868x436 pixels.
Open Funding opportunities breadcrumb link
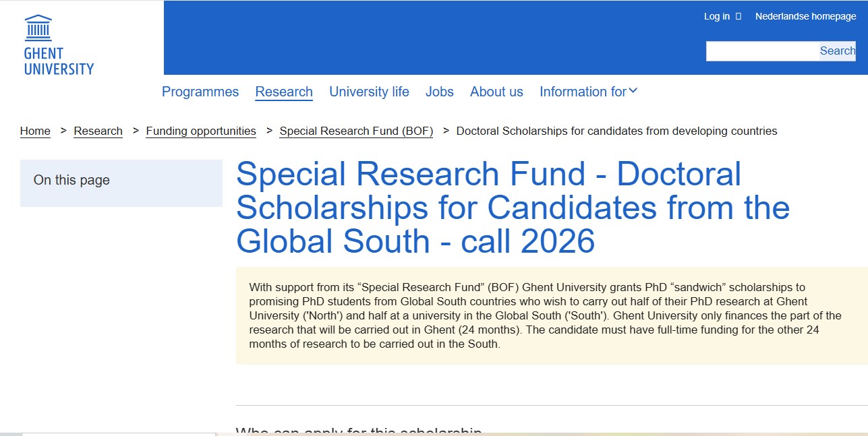[201, 131]
